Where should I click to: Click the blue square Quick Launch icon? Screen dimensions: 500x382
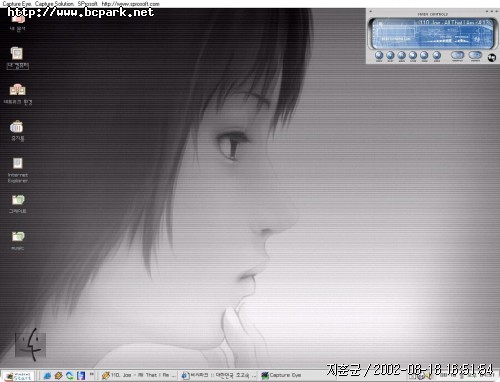click(81, 376)
